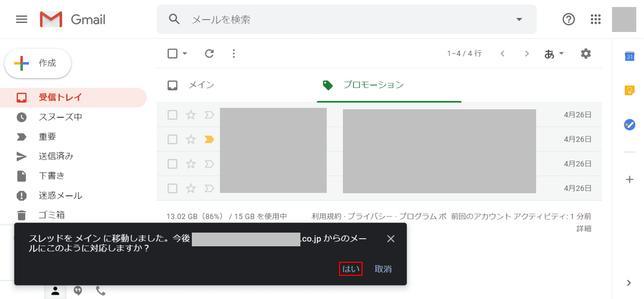Open the 受信トレイ folder
This screenshot has width=644, height=299.
coord(73,97)
